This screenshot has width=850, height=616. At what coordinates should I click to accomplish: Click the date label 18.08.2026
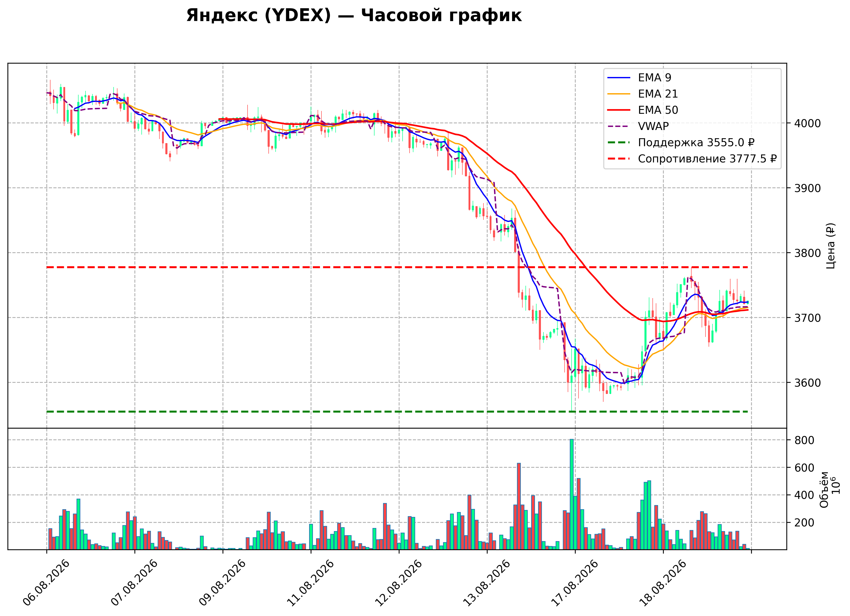coord(663,583)
